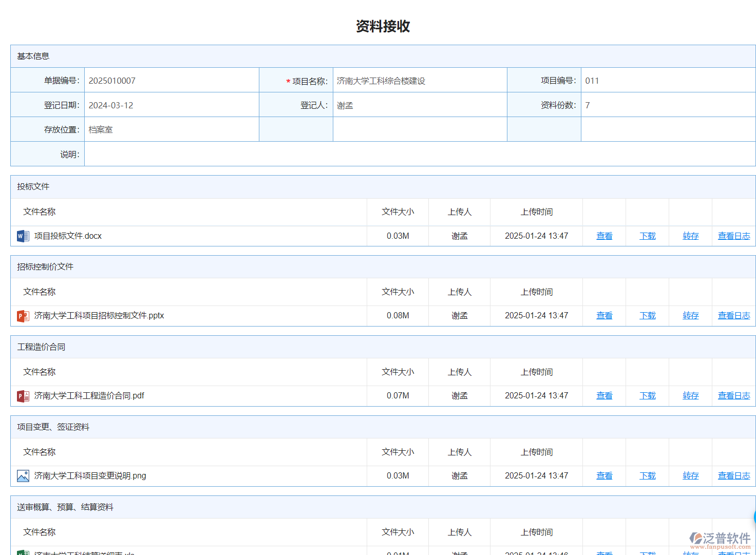The height and width of the screenshot is (555, 756).
Task: Click the 泛普软件 logo watermark
Action: pos(720,540)
